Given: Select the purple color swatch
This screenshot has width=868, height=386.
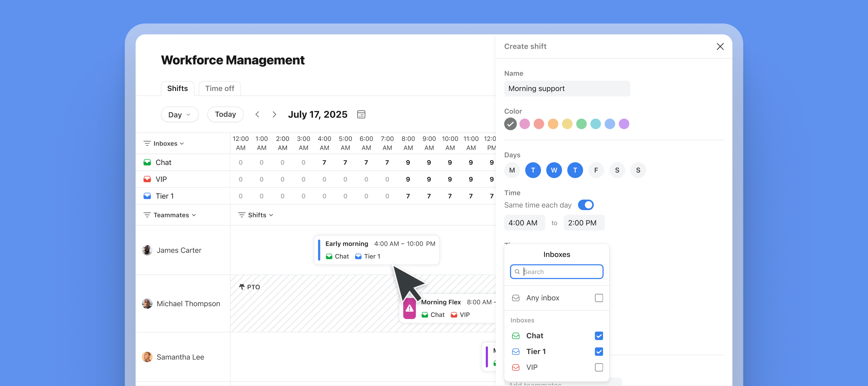Looking at the screenshot, I should 624,124.
